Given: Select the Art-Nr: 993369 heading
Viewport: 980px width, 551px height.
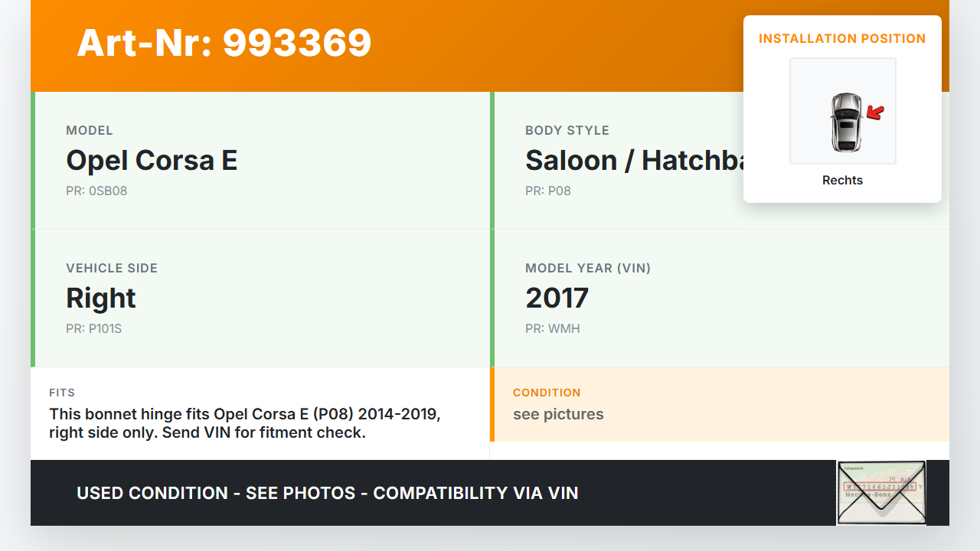Looking at the screenshot, I should coord(224,43).
